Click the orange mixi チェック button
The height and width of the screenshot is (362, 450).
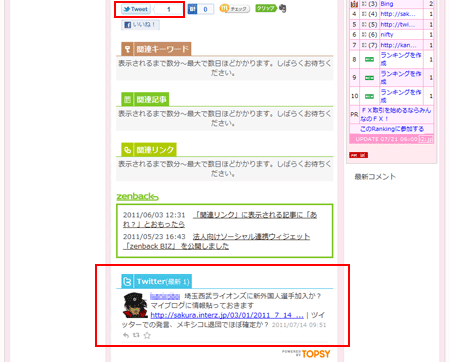[235, 9]
